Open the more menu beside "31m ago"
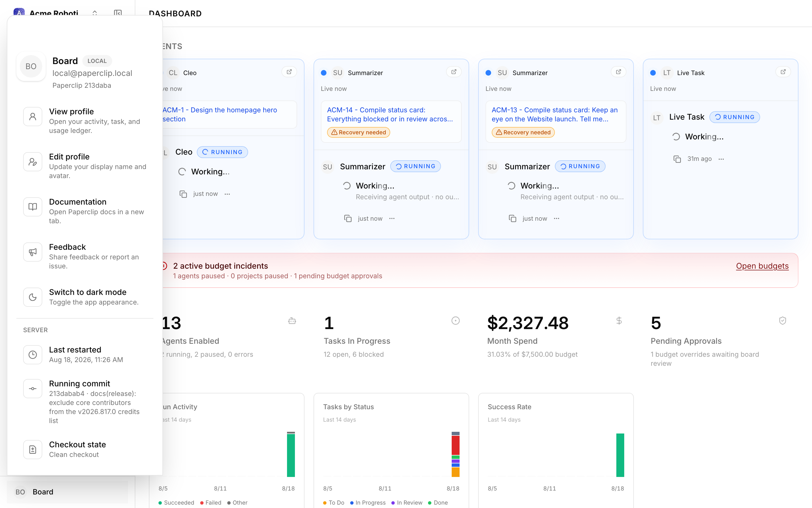This screenshot has width=812, height=508. coord(721,159)
